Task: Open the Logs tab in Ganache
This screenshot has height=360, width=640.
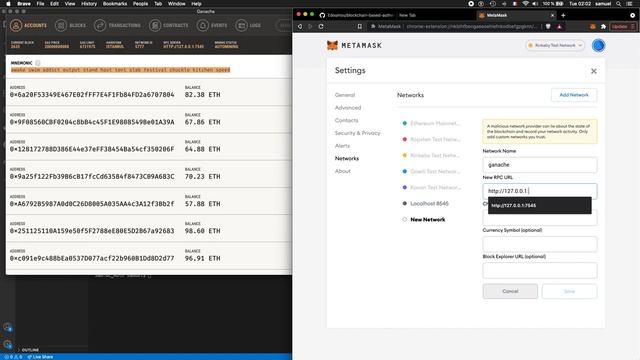Action: click(x=248, y=25)
